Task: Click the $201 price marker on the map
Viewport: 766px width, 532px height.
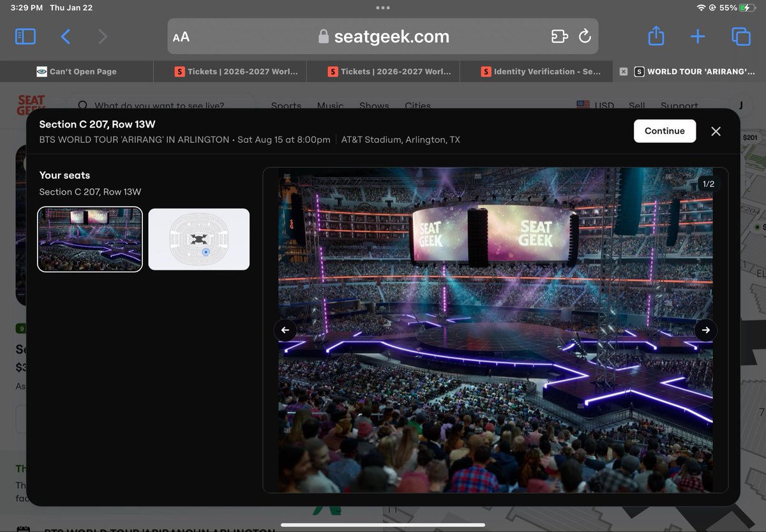Action: click(750, 138)
